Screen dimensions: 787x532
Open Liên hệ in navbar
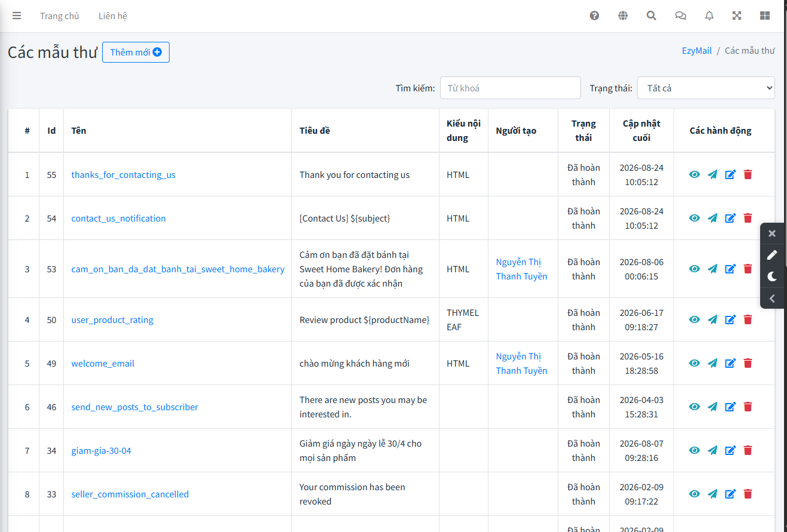[113, 16]
